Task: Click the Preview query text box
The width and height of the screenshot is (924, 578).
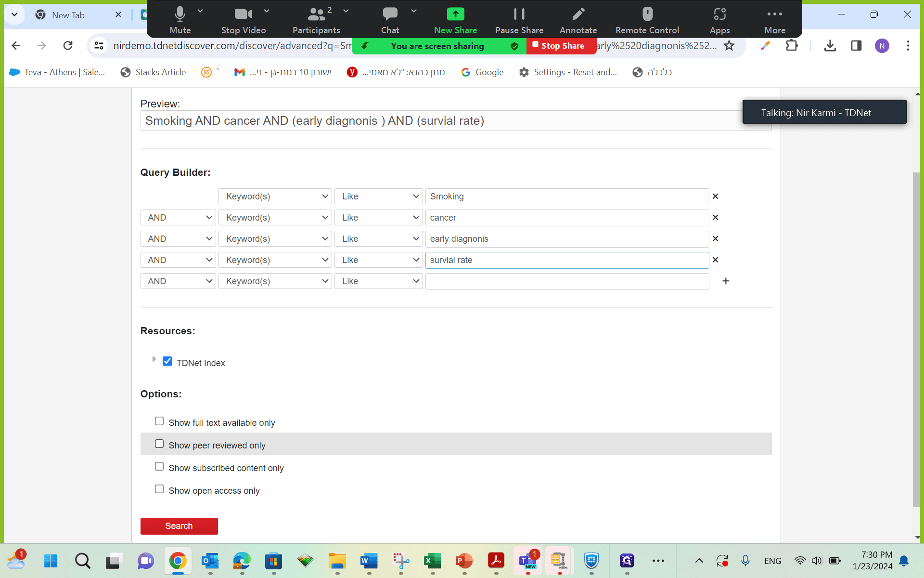Action: point(455,121)
